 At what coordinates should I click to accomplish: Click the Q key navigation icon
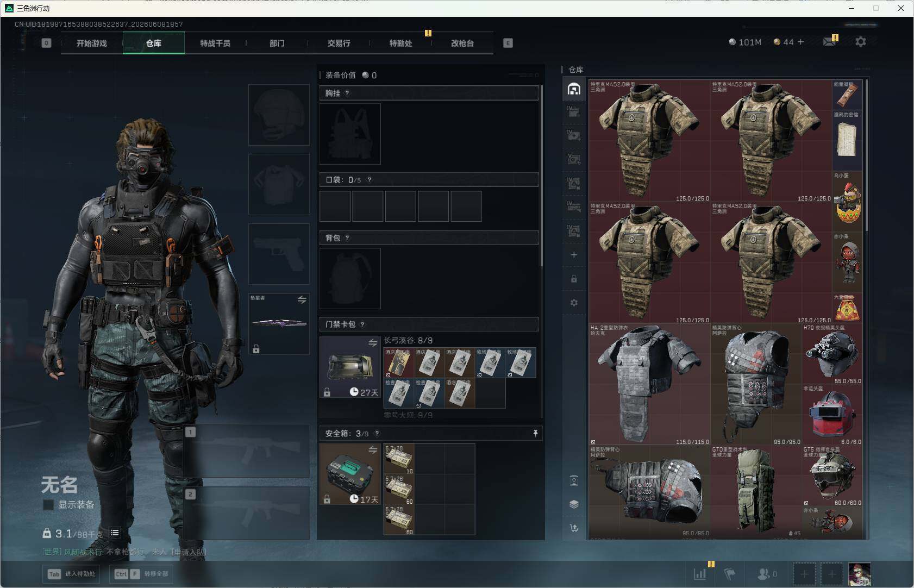pos(46,43)
